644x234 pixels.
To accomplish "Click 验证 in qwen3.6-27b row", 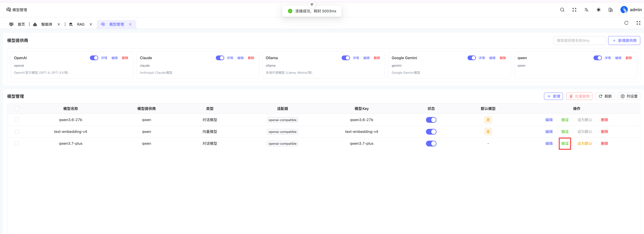I will (565, 120).
